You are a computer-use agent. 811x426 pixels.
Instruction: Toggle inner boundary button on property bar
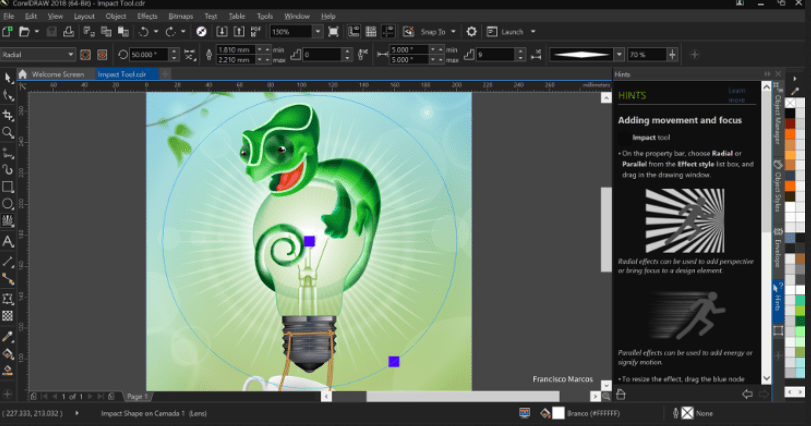tap(85, 54)
